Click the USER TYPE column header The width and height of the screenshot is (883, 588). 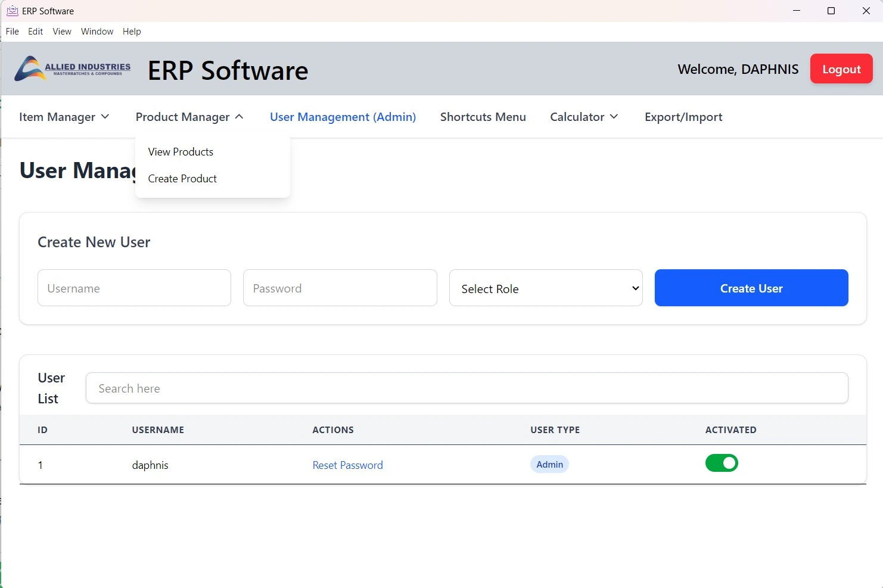coord(555,430)
